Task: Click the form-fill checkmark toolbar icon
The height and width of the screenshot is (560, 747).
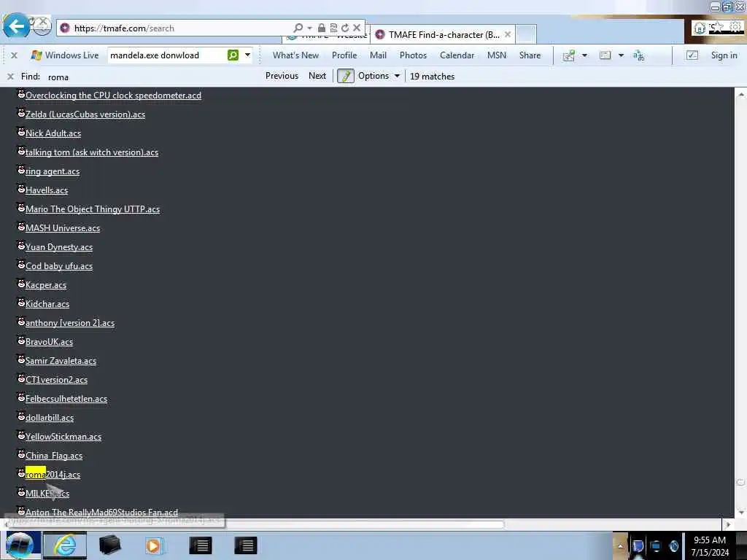Action: click(x=692, y=55)
